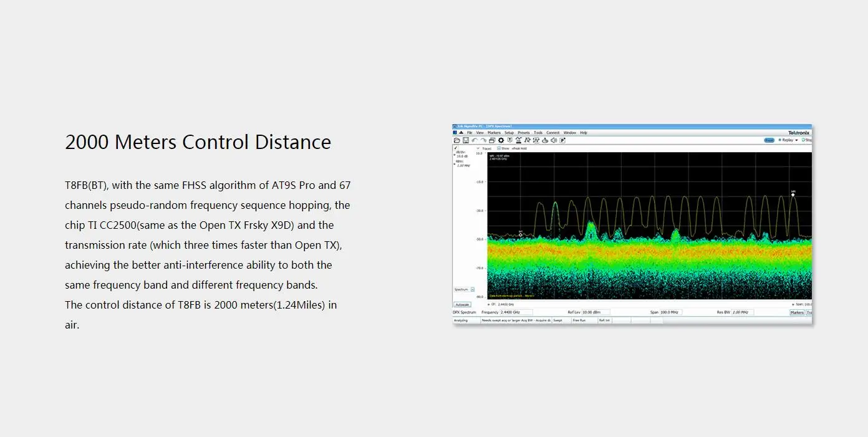Click the trigger setup icon on the toolbar
Image resolution: width=868 pixels, height=437 pixels.
click(509, 140)
